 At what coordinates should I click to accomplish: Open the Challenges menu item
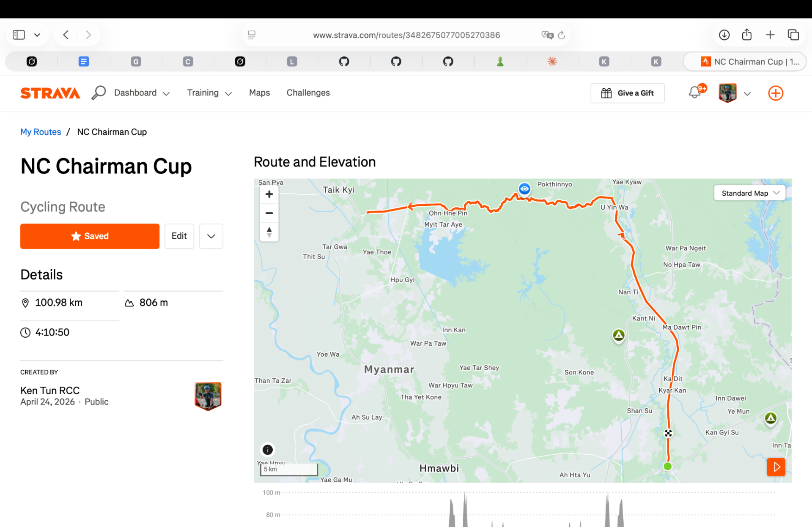click(x=308, y=93)
